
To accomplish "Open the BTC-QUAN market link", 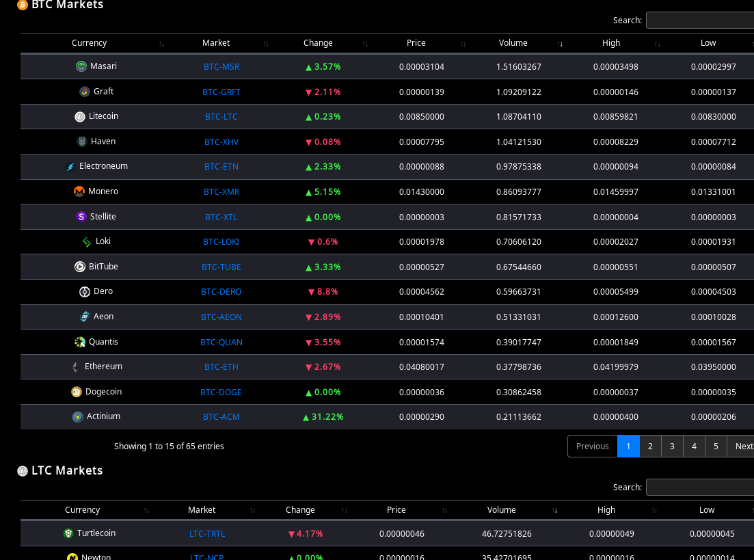I will pyautogui.click(x=221, y=342).
